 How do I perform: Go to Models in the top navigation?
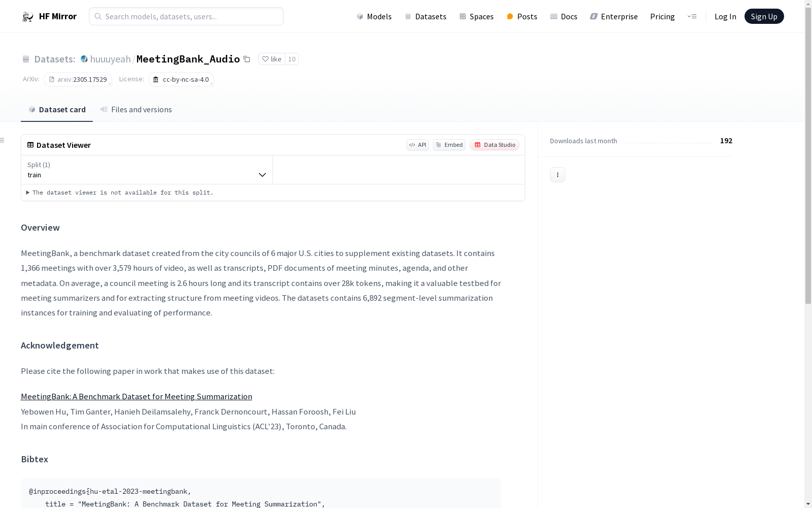[x=374, y=16]
